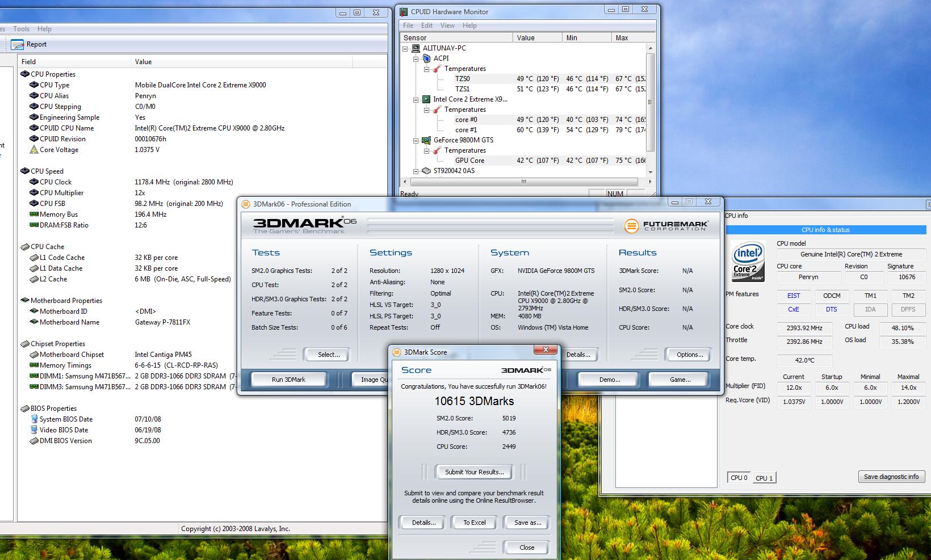Click the Video BIOS Date icon
This screenshot has height=560, width=931.
(34, 430)
